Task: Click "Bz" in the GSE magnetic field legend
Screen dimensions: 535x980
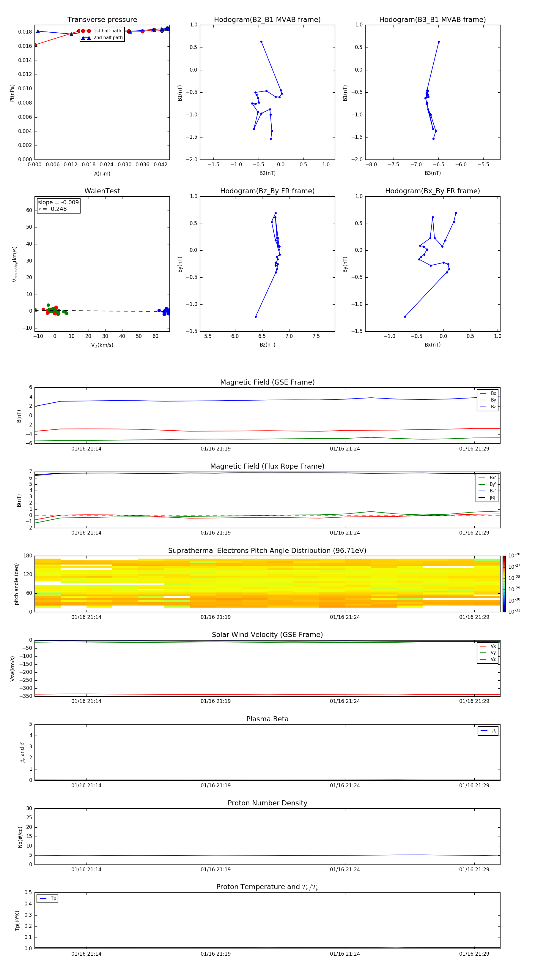Action: point(493,407)
